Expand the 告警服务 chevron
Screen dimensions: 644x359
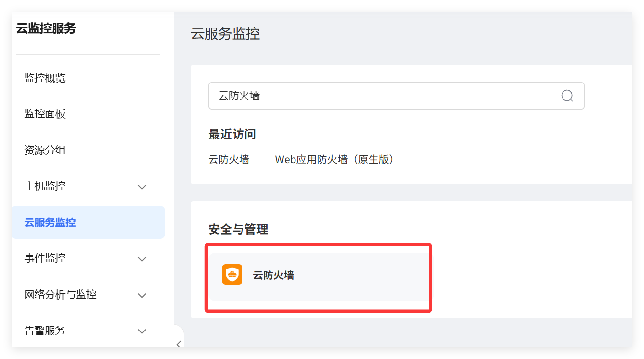point(142,331)
